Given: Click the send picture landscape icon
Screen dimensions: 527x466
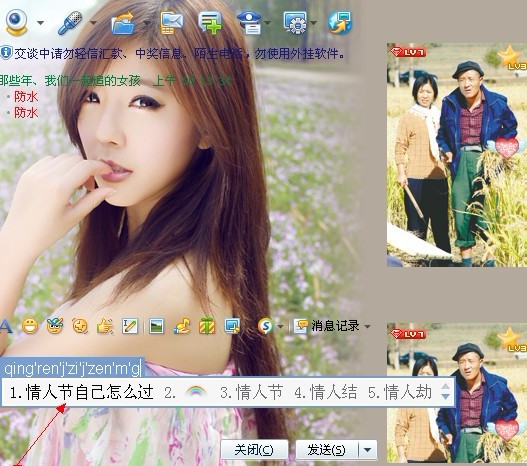Looking at the screenshot, I should (x=156, y=326).
